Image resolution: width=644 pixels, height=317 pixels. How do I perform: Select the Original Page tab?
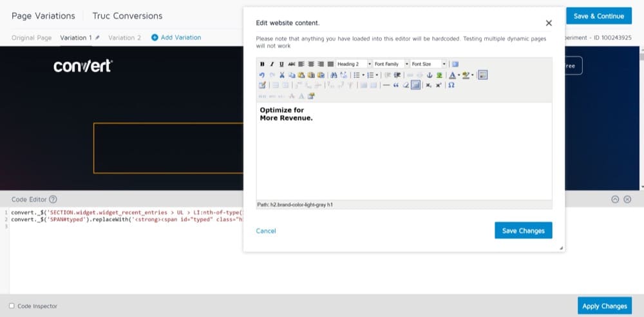[32, 37]
